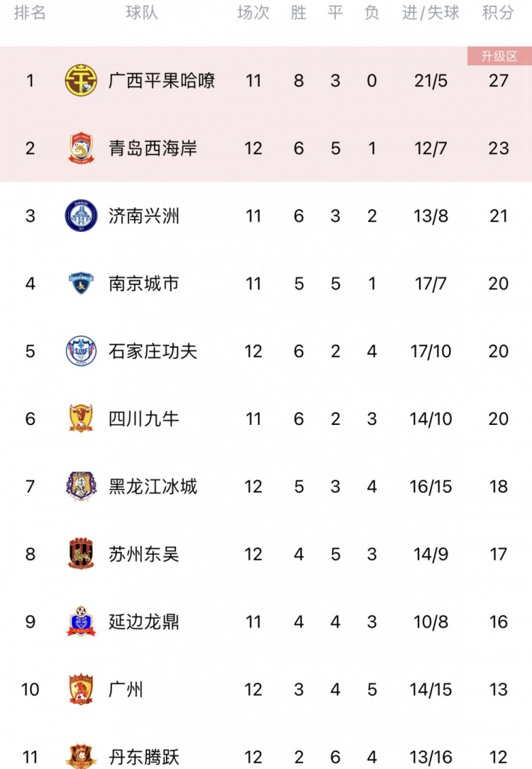Tap the 广州 red tiger crest
This screenshot has height=769, width=532.
81,689
